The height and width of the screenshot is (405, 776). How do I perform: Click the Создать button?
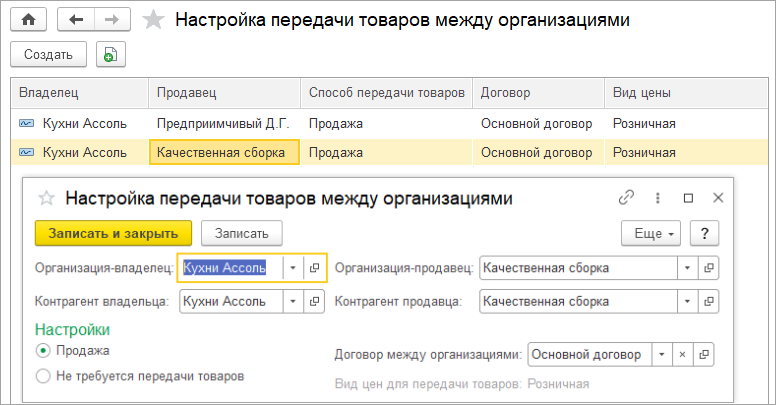48,54
